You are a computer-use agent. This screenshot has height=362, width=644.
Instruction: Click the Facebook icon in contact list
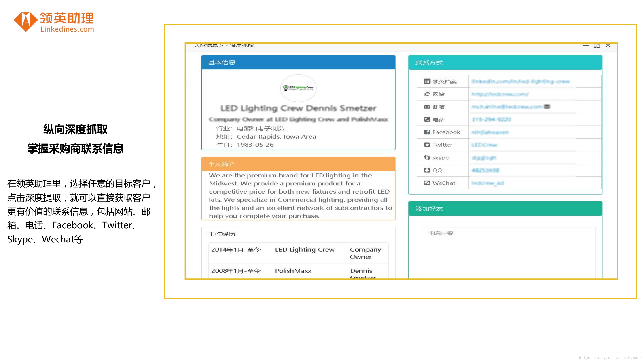tap(427, 132)
